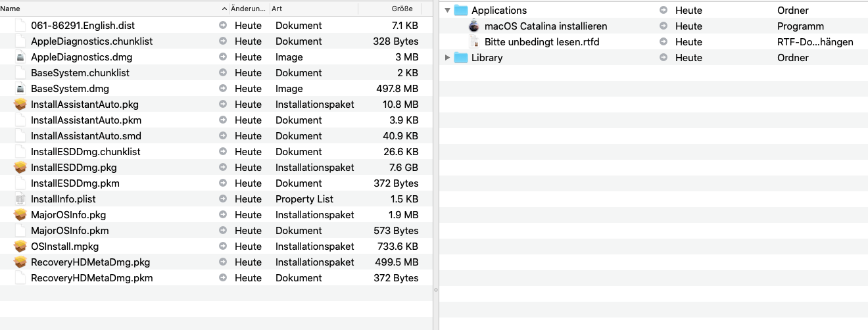
Task: Select the InstallESDDmg.pkg package icon
Action: 20,168
